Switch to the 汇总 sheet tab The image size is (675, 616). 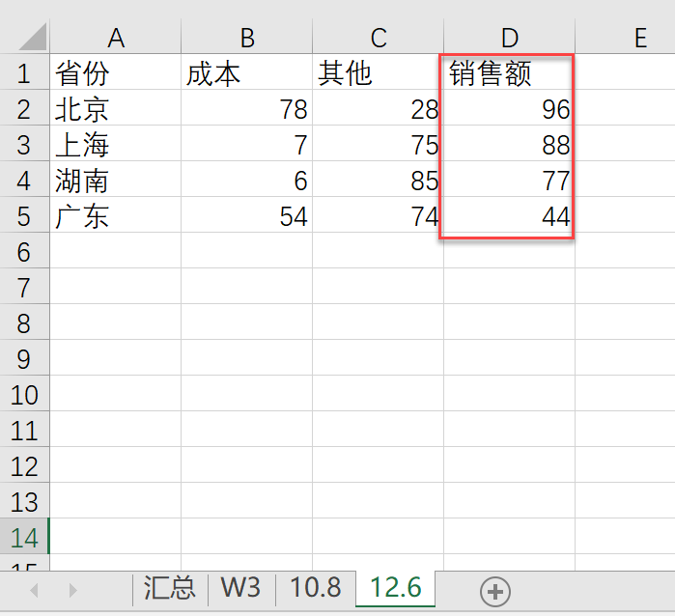pyautogui.click(x=170, y=588)
